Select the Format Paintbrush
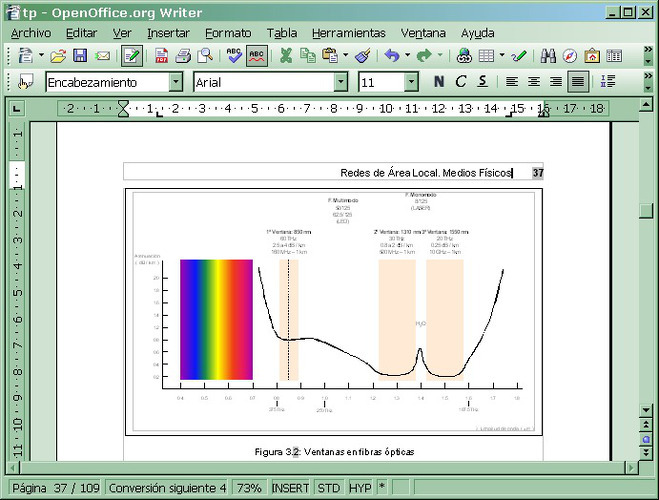This screenshot has height=500, width=659. pos(362,56)
